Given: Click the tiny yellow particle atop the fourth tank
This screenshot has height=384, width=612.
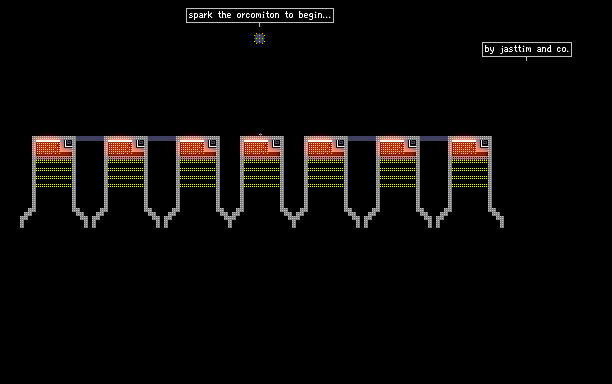Looking at the screenshot, I should coord(260,135).
